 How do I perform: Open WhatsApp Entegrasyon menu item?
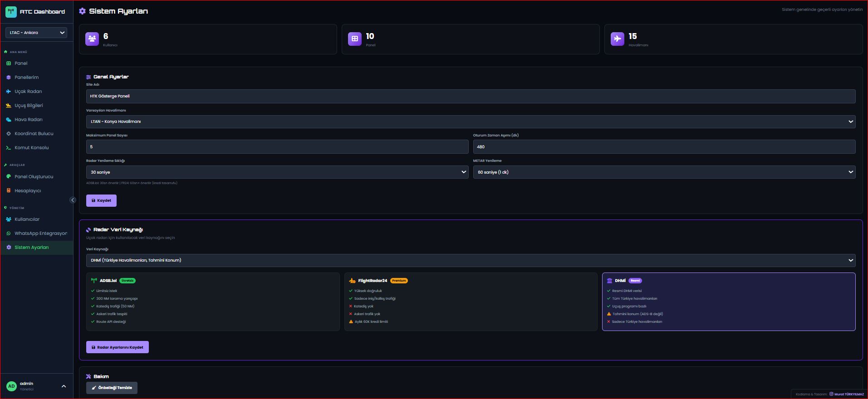pos(36,234)
